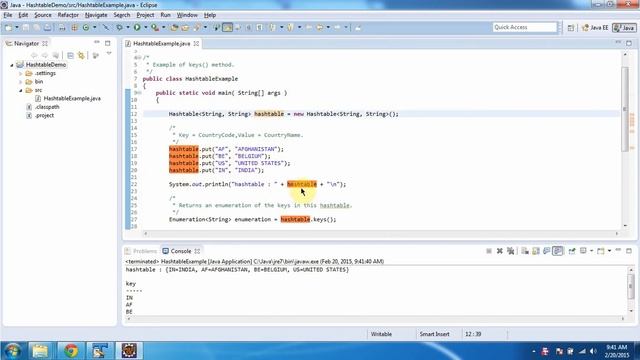Click Navigator Forward arrow icon
Image resolution: width=640 pixels, height=360 pixels.
click(x=45, y=55)
